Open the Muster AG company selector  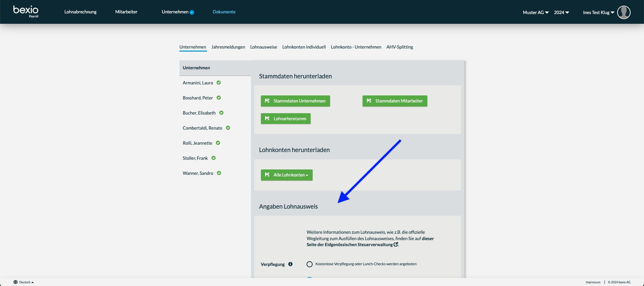pos(536,12)
